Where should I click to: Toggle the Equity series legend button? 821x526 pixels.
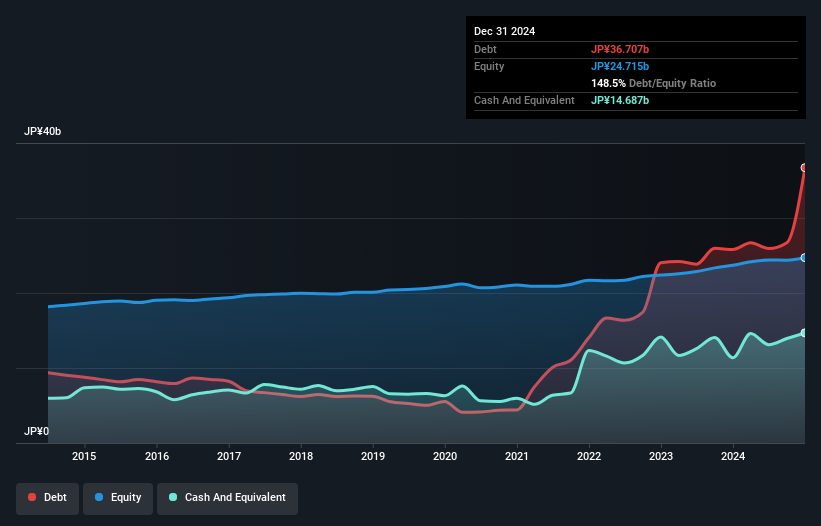(x=118, y=498)
